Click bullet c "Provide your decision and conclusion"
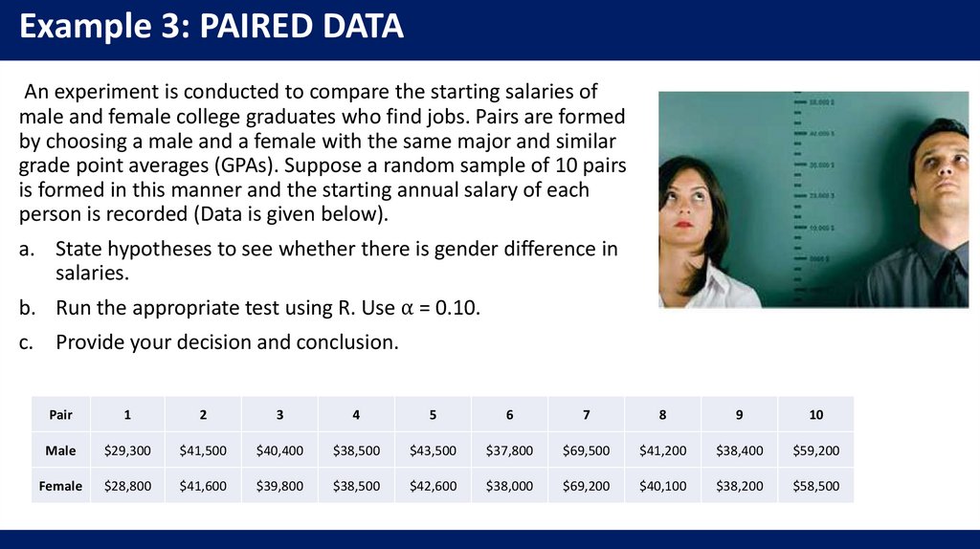The height and width of the screenshot is (549, 980). pyautogui.click(x=226, y=341)
